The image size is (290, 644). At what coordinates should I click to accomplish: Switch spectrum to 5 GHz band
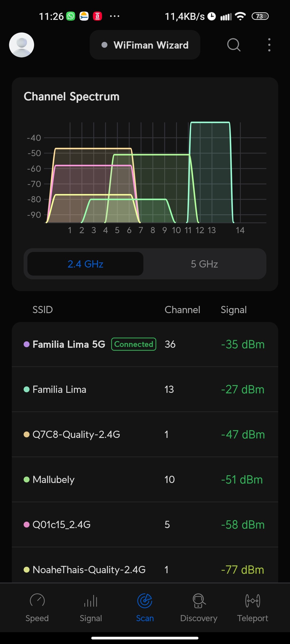(x=204, y=264)
